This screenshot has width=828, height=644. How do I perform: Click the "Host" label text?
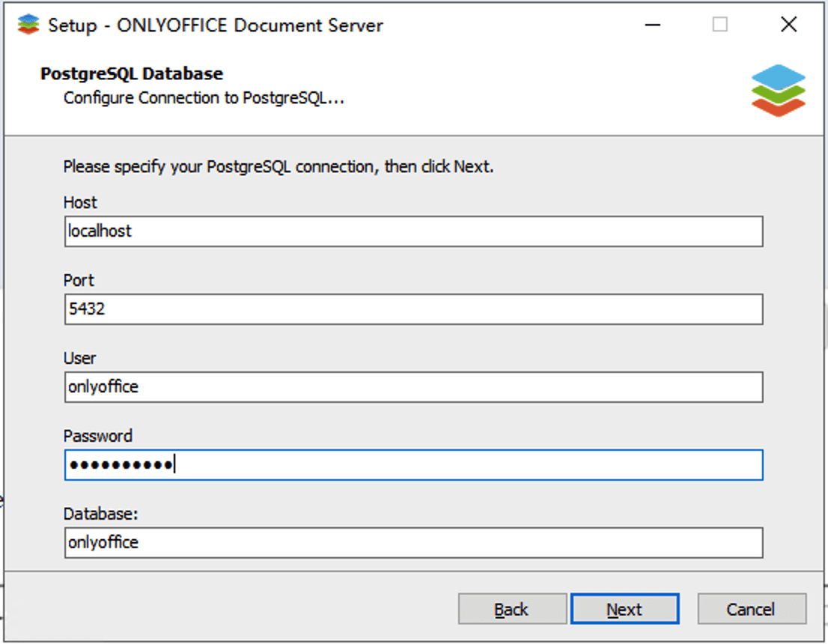coord(80,203)
